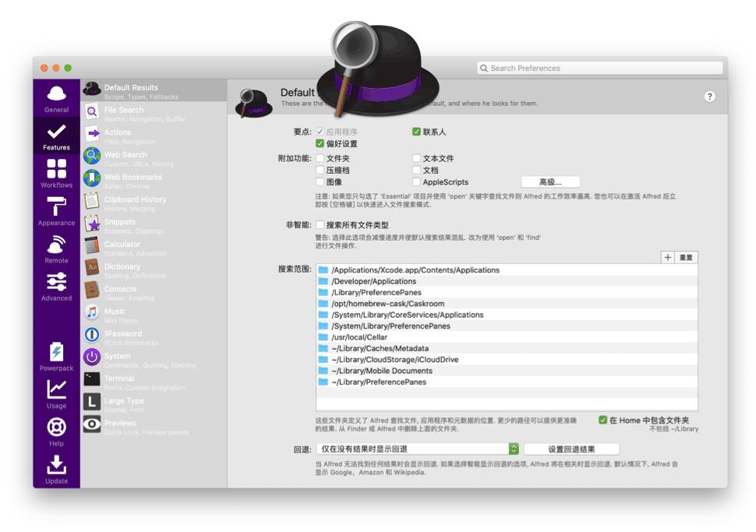The width and height of the screenshot is (756, 532).
Task: Enable the 图像 checkbox
Action: point(320,181)
